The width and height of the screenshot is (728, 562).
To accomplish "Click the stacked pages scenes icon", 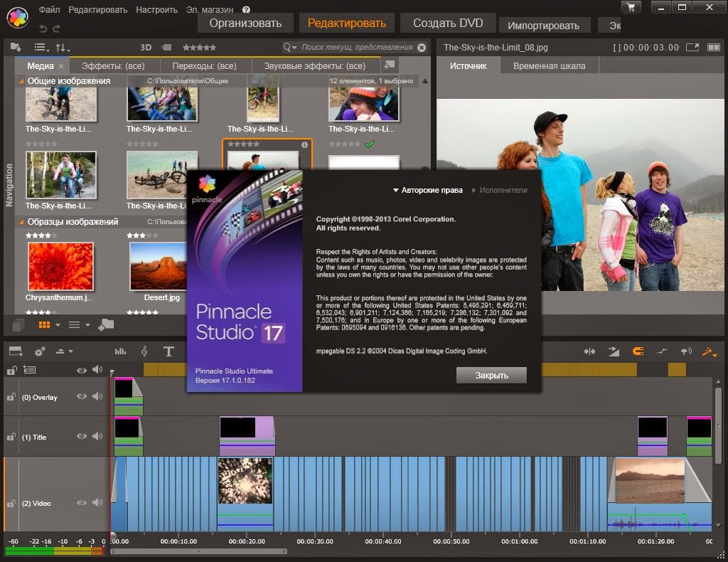I will coord(18,325).
